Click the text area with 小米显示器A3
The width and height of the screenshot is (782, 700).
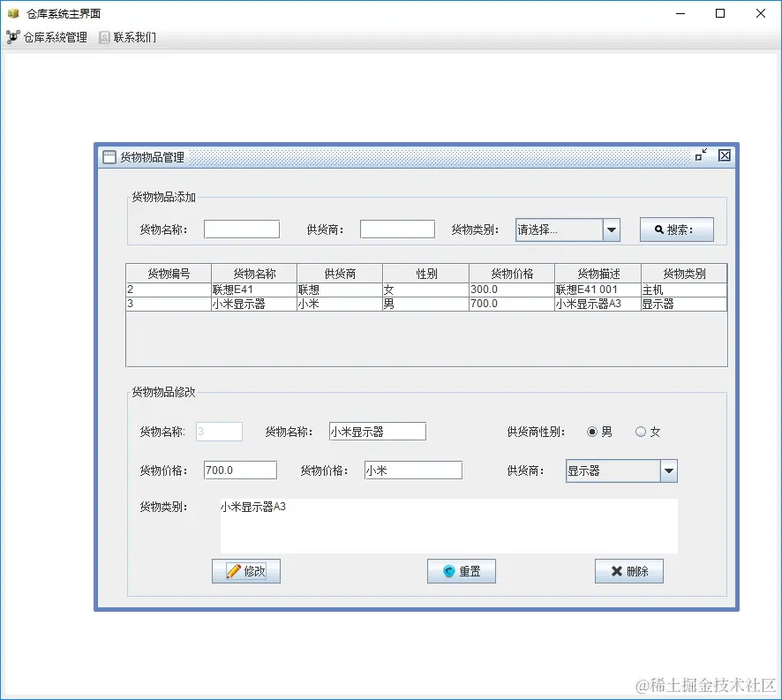pyautogui.click(x=449, y=526)
